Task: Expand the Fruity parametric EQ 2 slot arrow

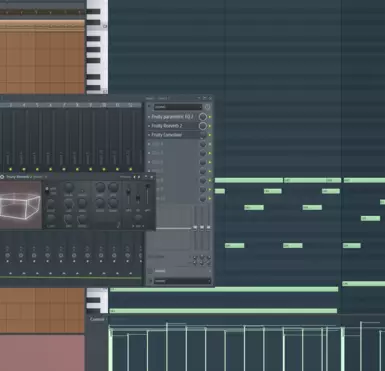Action: pos(149,117)
